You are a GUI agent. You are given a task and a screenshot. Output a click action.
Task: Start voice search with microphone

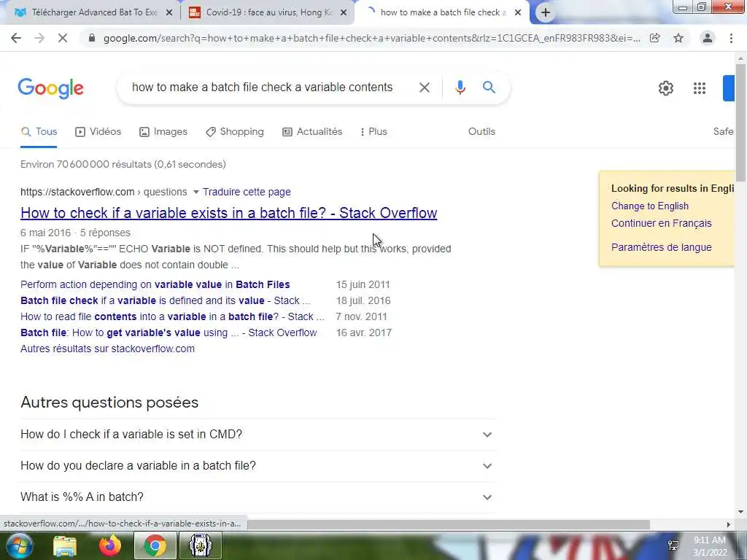click(x=460, y=87)
